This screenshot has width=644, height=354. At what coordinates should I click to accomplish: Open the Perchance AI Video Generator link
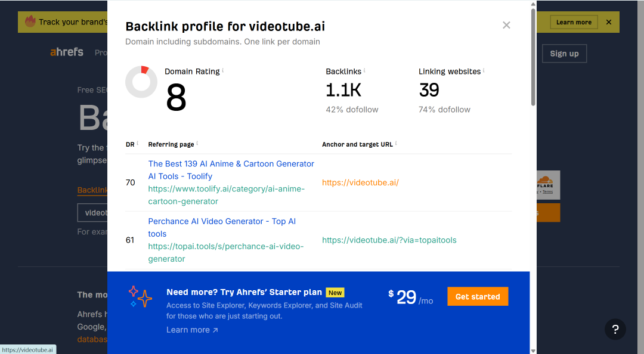tap(222, 228)
